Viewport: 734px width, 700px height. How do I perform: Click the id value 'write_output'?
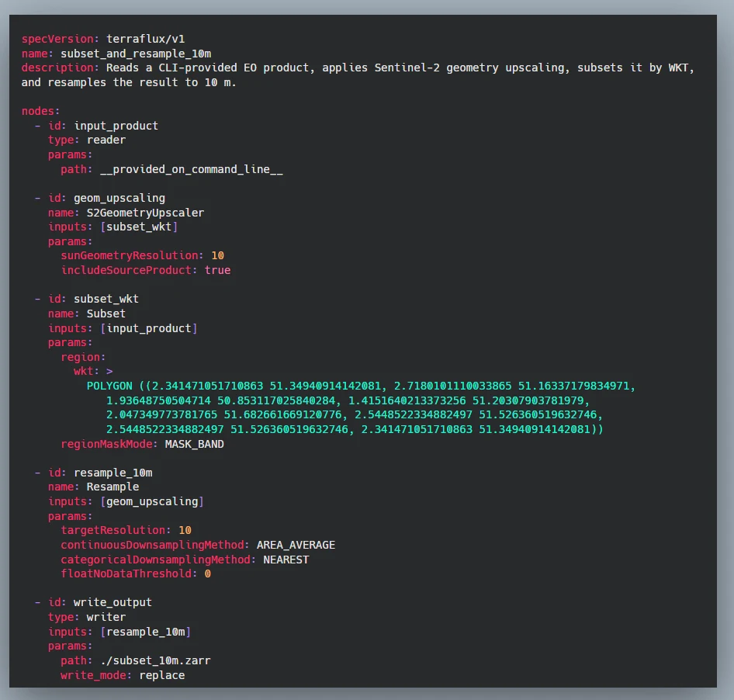tap(113, 603)
